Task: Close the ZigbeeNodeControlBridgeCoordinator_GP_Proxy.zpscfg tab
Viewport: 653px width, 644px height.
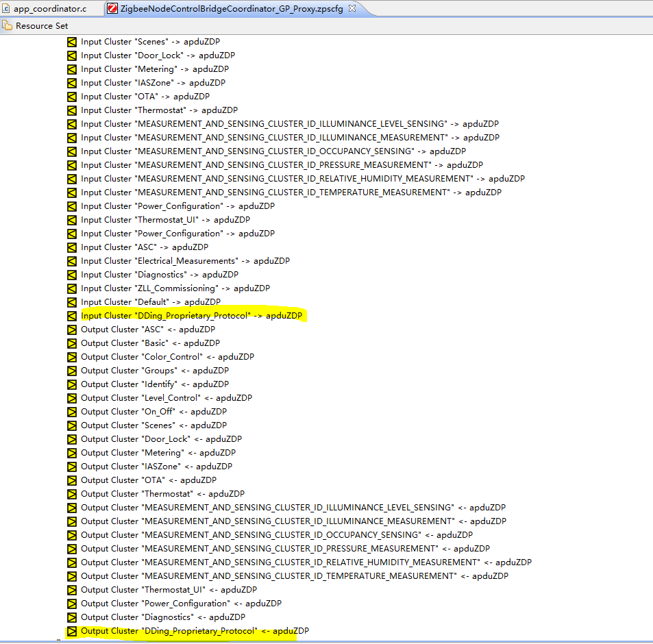Action: (352, 8)
